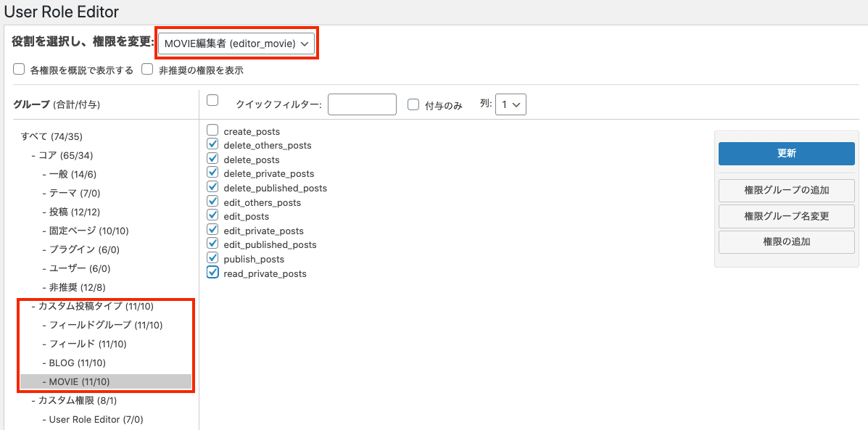Image resolution: width=868 pixels, height=430 pixels.
Task: Check the create_posts capability
Action: click(213, 131)
